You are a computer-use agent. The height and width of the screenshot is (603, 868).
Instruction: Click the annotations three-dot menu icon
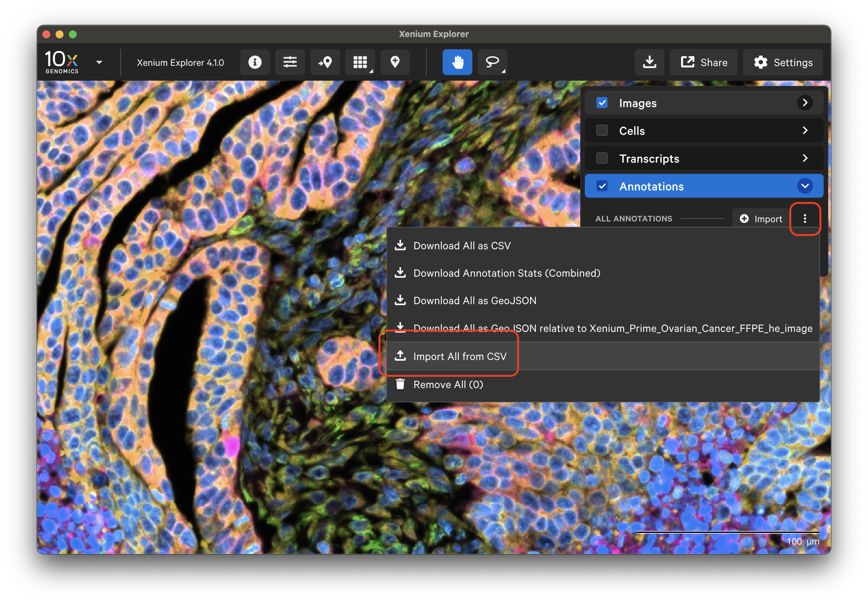[805, 219]
